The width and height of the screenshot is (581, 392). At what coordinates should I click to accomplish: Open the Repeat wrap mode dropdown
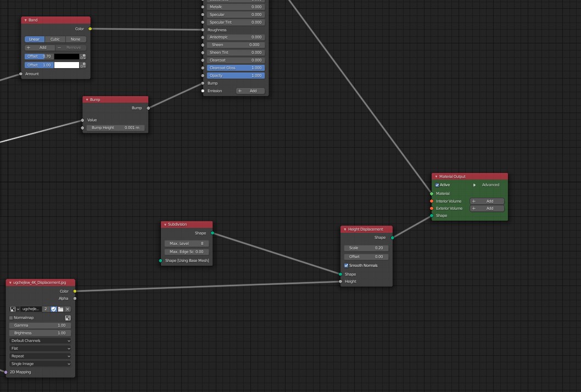point(41,356)
